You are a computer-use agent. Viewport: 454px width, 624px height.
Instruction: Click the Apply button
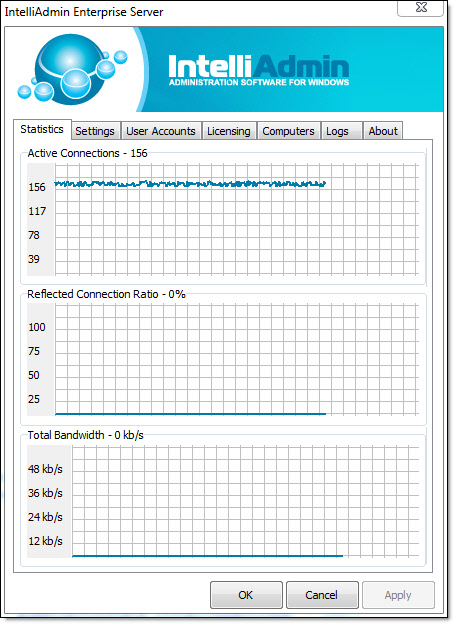coord(398,595)
